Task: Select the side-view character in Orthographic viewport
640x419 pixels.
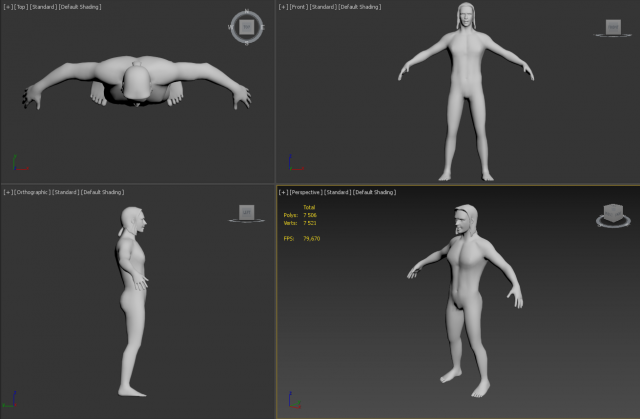Action: 133,302
